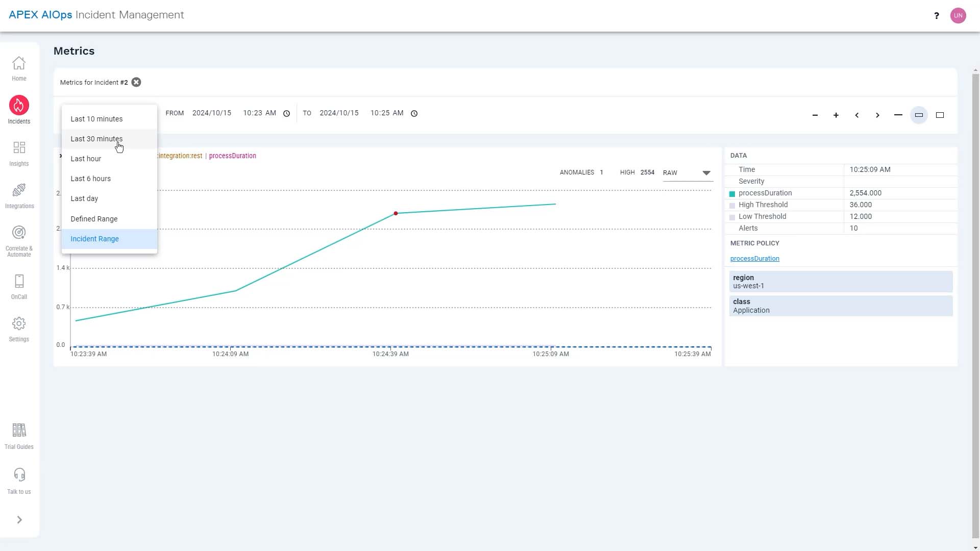This screenshot has width=980, height=551.
Task: Expand the sidebar navigation chevron
Action: click(x=19, y=520)
